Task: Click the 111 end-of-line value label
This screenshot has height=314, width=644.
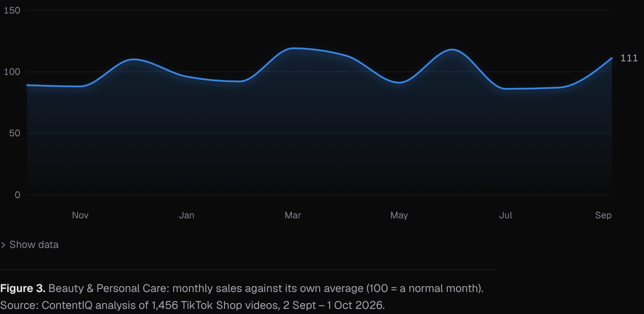Action: [629, 58]
